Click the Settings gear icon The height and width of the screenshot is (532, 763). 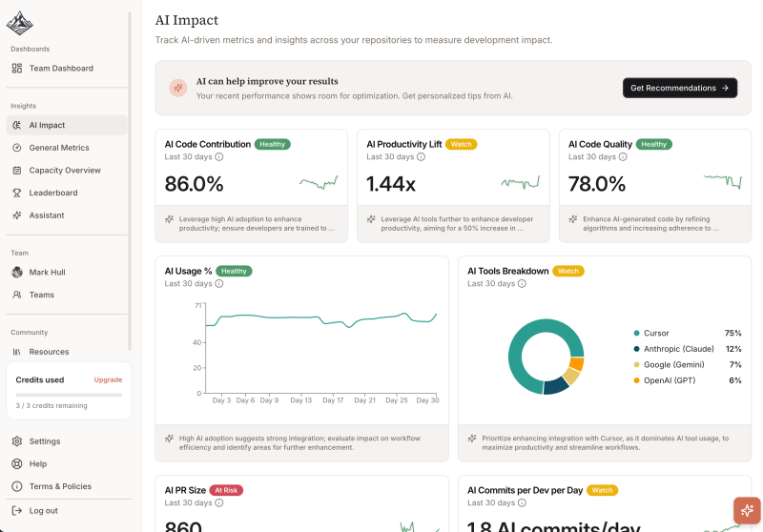(x=17, y=441)
